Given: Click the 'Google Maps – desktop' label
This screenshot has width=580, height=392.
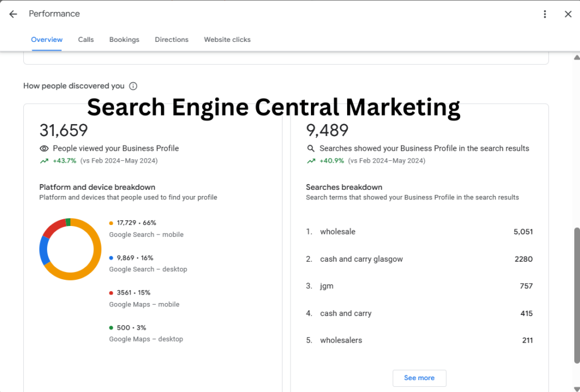Looking at the screenshot, I should 146,339.
